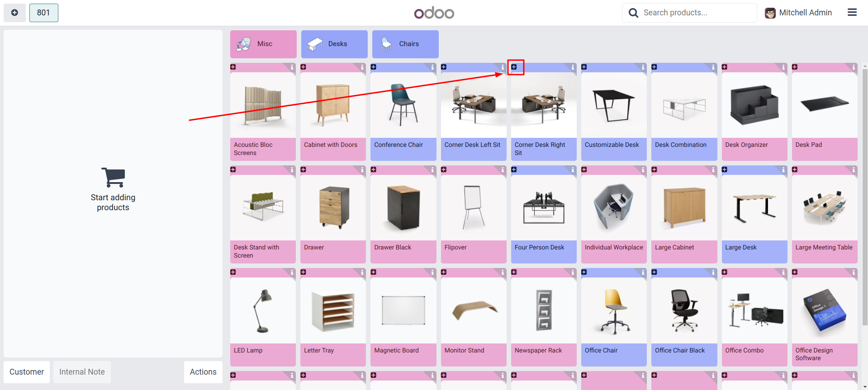Show product info for Desk Pad
The width and height of the screenshot is (868, 390).
pos(853,67)
